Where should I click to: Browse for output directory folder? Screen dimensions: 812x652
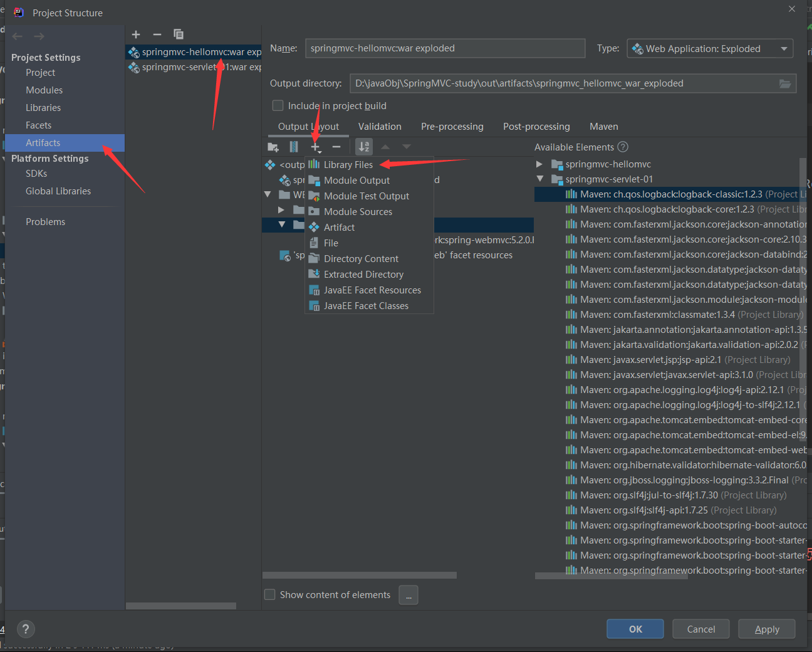(x=785, y=83)
